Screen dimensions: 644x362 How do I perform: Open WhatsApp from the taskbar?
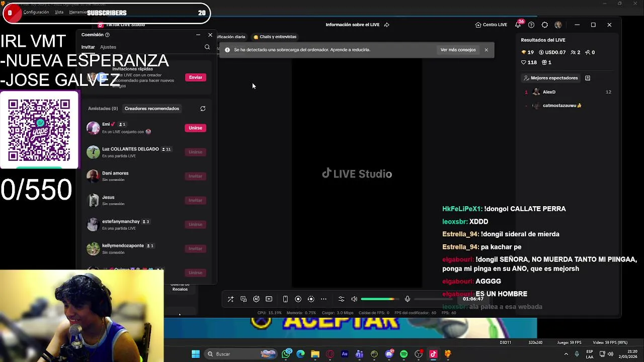[x=286, y=354]
